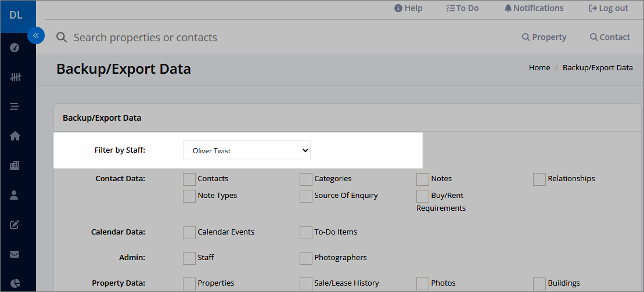Open the pie chart reports icon in sidebar

pyautogui.click(x=15, y=283)
